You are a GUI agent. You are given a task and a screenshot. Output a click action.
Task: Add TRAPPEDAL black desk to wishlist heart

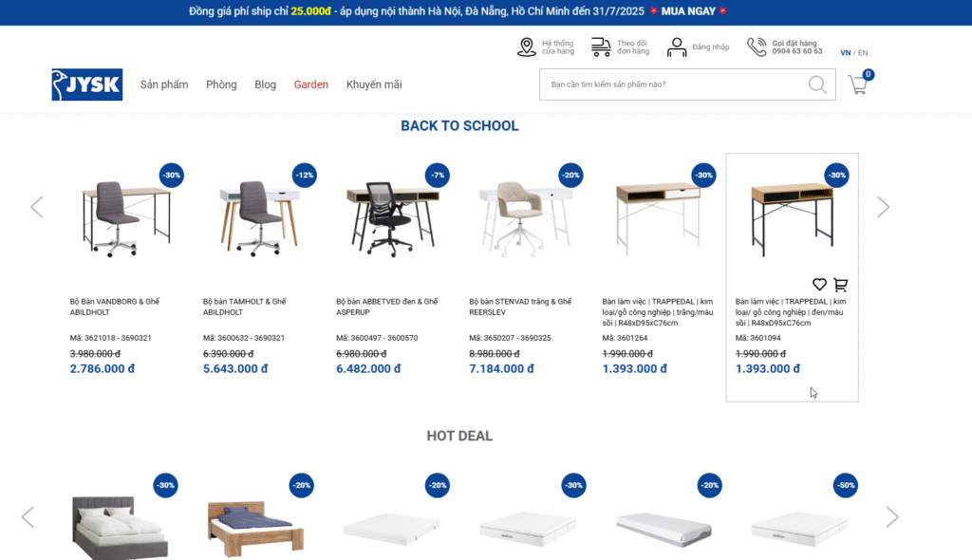click(x=819, y=285)
